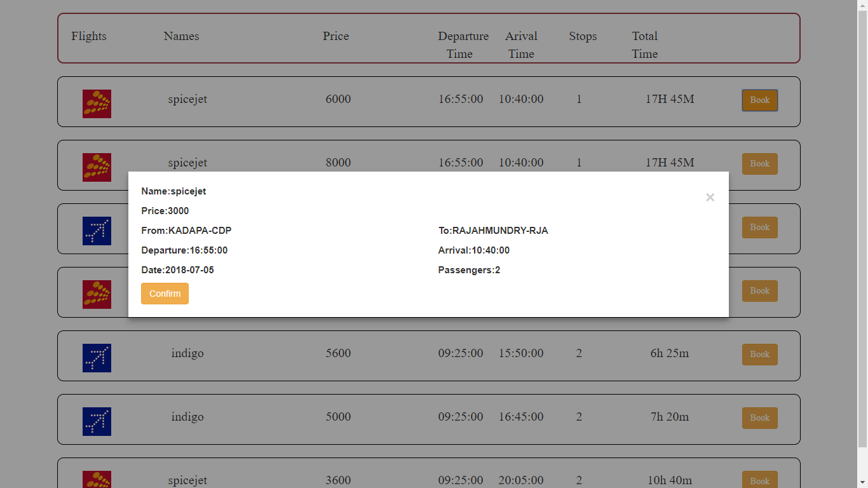Click the IndiGo logo on the 5000 flight

(97, 421)
